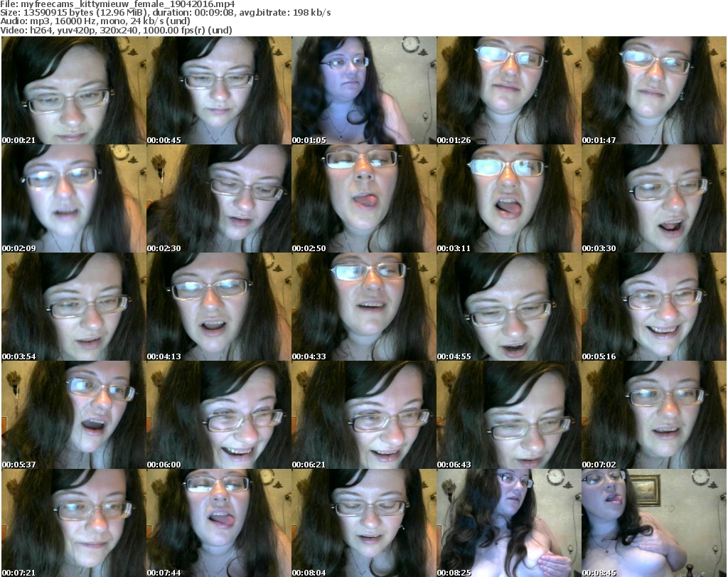
Task: Select the thumbnail stamped 00:00:45
Action: [x=219, y=90]
